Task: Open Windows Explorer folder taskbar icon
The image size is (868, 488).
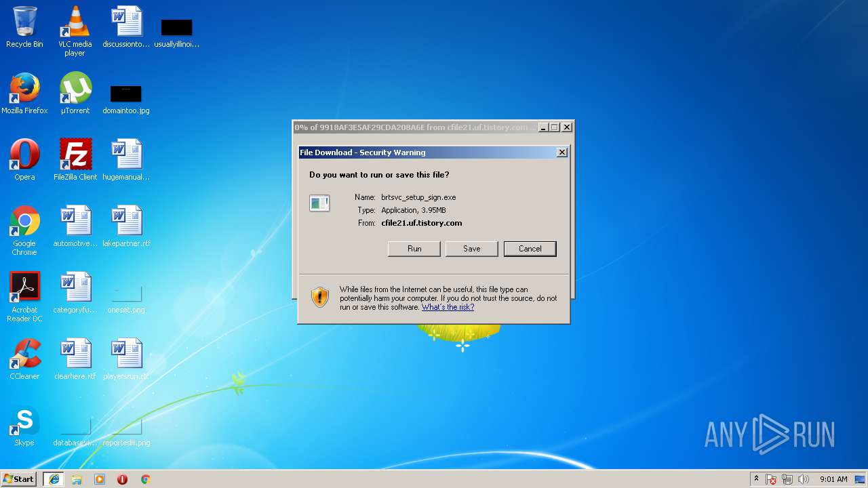Action: (77, 479)
